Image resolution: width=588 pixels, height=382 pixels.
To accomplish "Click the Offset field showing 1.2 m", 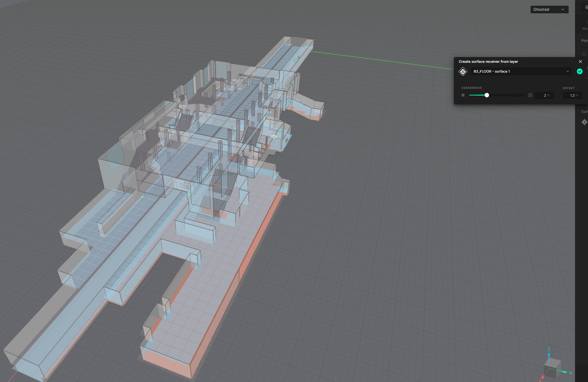I will 572,95.
